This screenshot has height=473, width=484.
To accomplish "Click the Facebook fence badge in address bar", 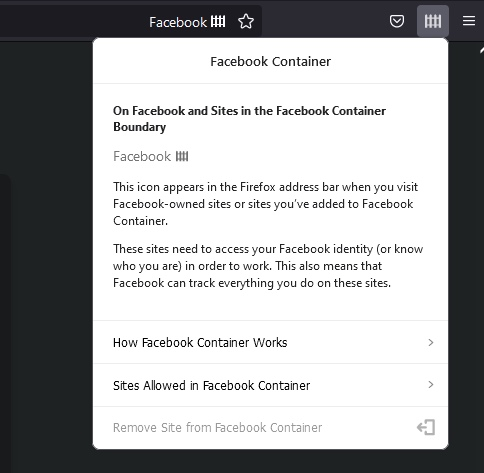I will pyautogui.click(x=218, y=22).
